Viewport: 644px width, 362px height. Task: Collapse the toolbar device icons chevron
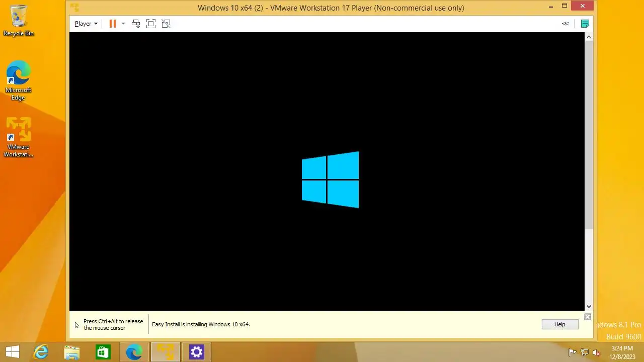566,24
